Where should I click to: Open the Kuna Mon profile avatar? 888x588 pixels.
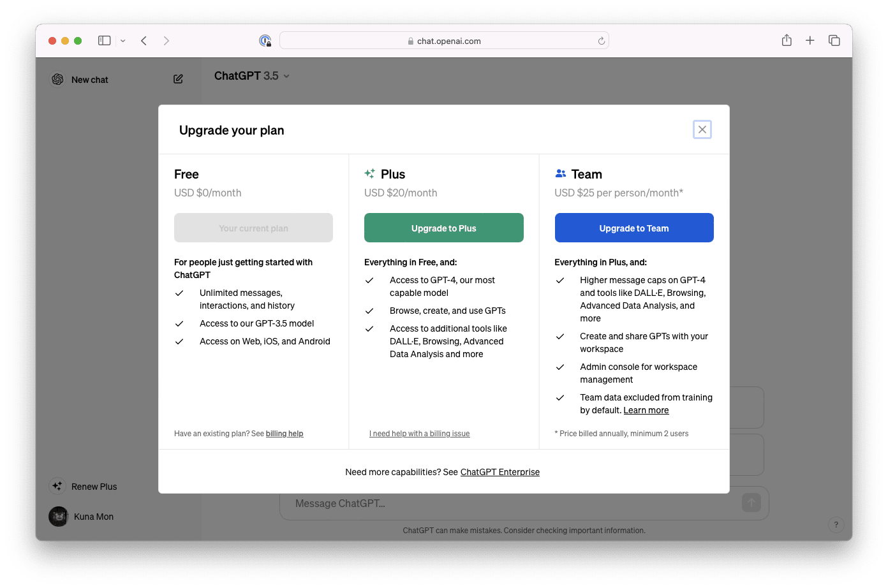(x=59, y=517)
